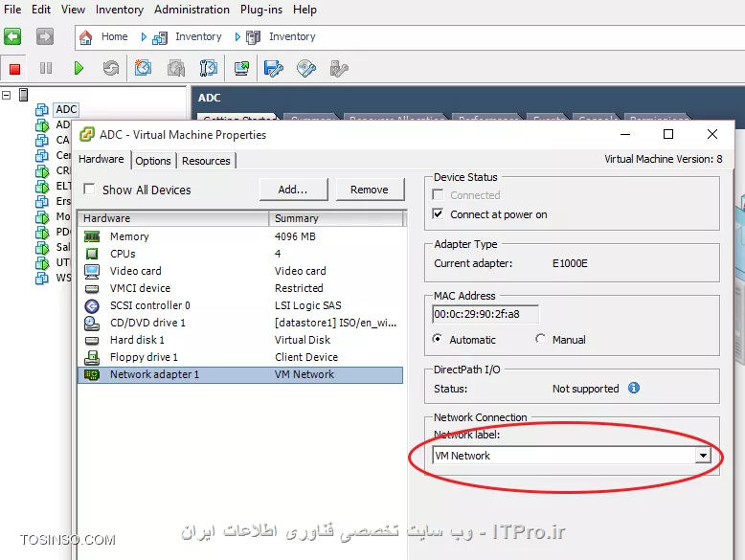Select Network adapter 1 hardware row
This screenshot has height=560, width=745.
(240, 374)
